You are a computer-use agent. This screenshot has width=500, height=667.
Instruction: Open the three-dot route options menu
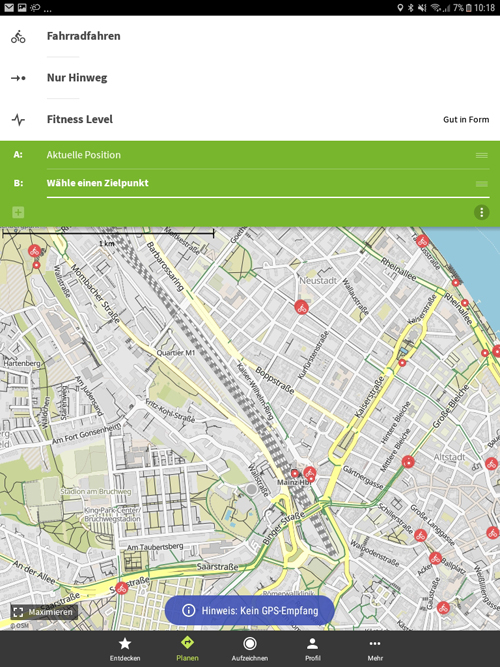click(481, 212)
